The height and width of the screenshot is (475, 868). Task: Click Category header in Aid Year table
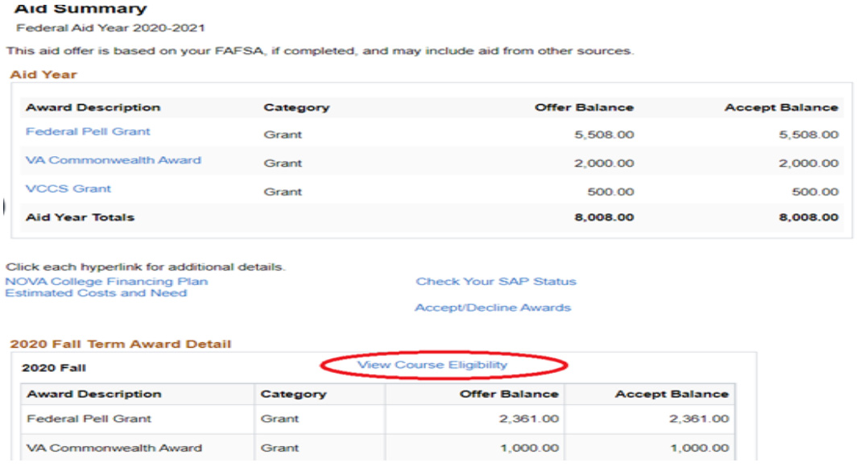coord(296,107)
